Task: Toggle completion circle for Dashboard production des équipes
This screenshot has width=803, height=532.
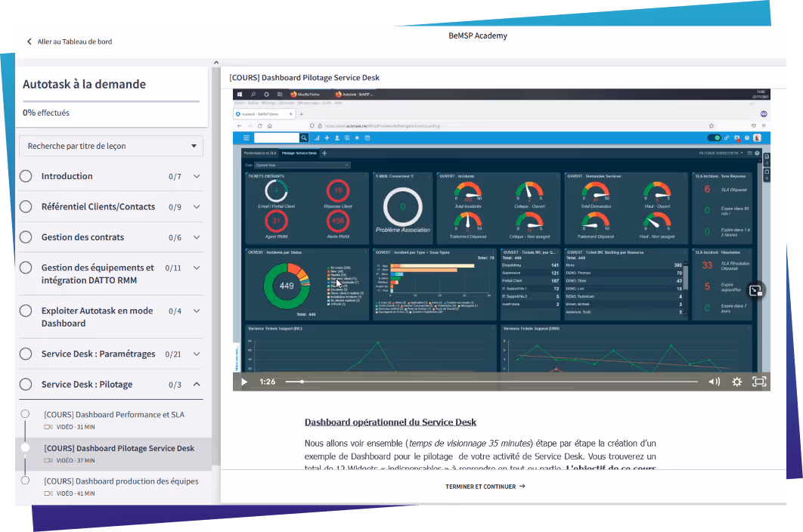Action: (25, 481)
